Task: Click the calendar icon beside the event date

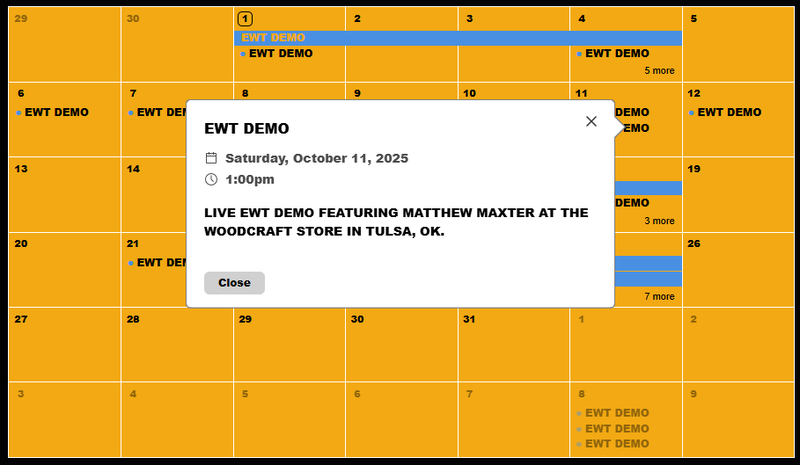Action: tap(211, 158)
